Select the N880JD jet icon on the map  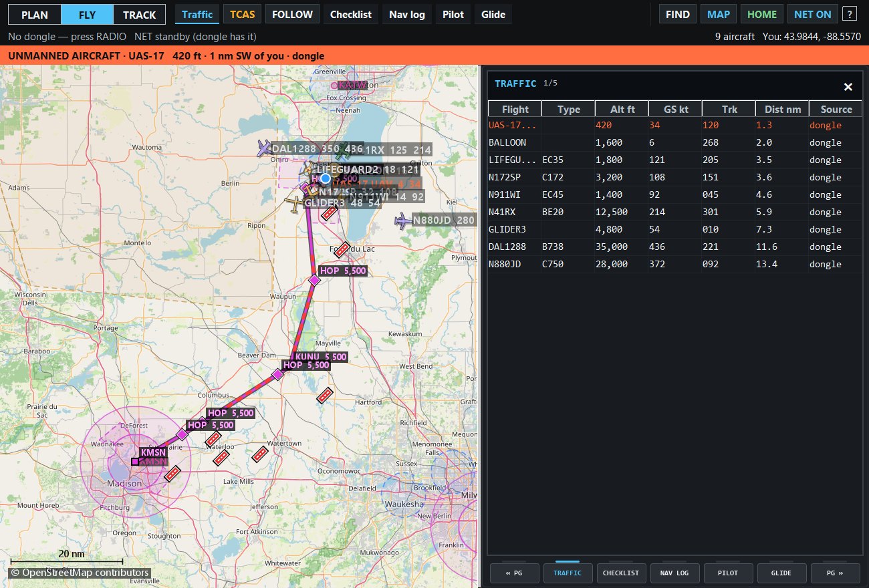coord(403,220)
